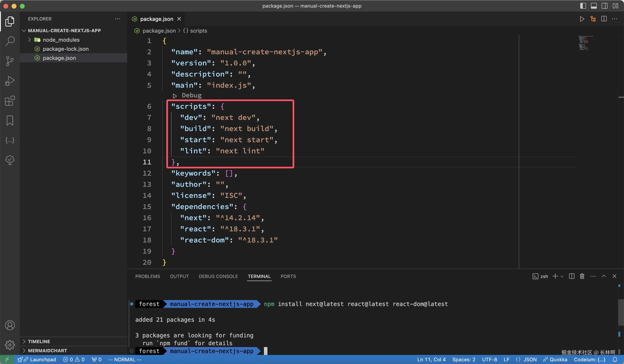Open the Search view in activity bar
Screen dimensions: 624x364
tap(10, 41)
